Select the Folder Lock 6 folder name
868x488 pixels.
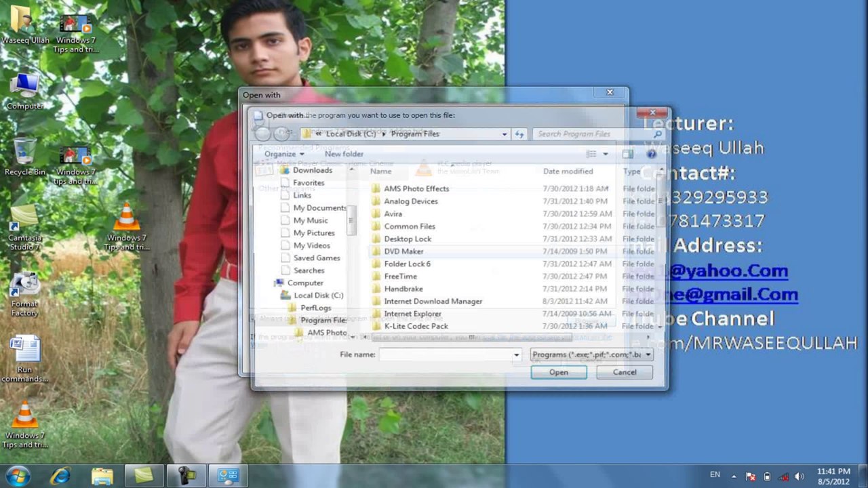pyautogui.click(x=407, y=264)
